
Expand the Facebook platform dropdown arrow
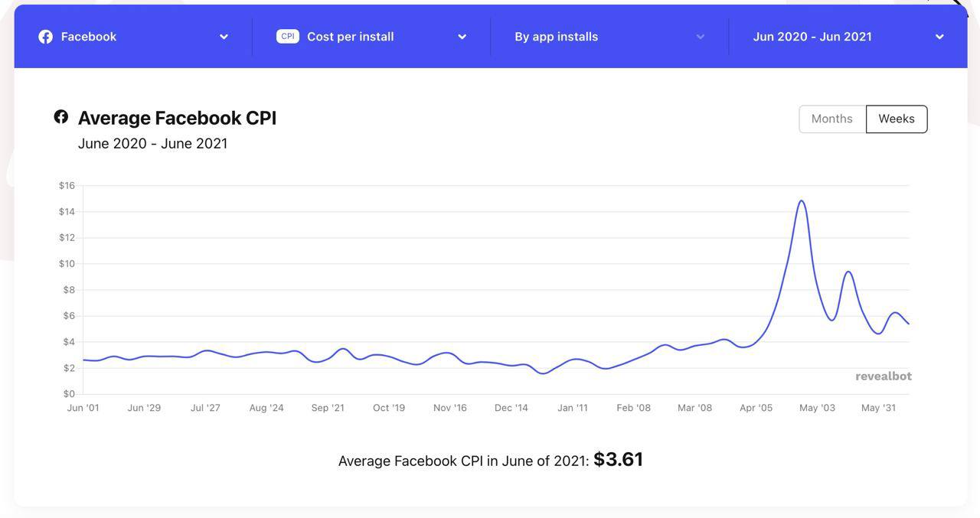click(x=224, y=37)
